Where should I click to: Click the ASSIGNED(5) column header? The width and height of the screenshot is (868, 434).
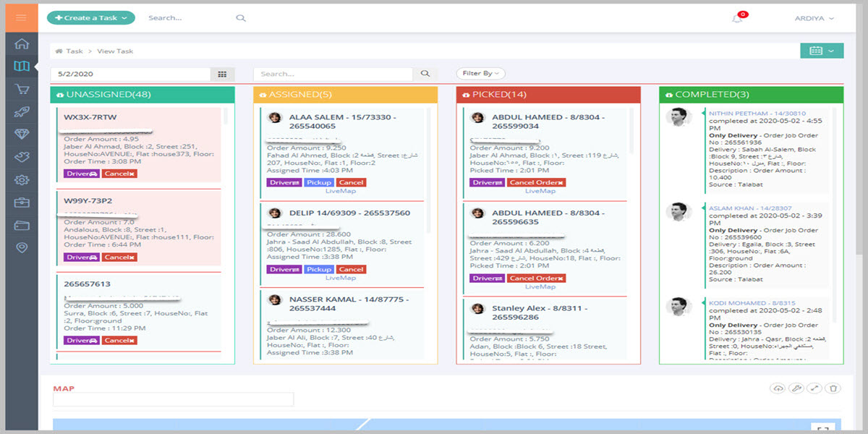(x=346, y=94)
